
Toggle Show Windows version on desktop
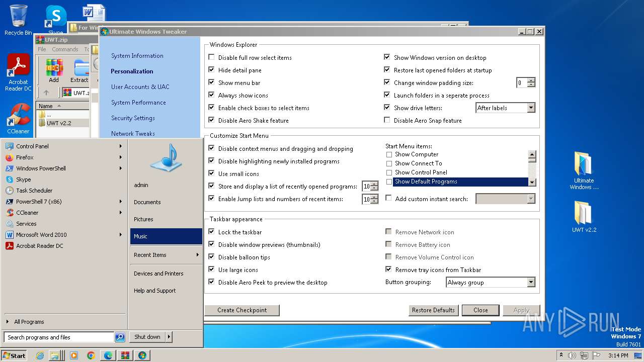(387, 57)
